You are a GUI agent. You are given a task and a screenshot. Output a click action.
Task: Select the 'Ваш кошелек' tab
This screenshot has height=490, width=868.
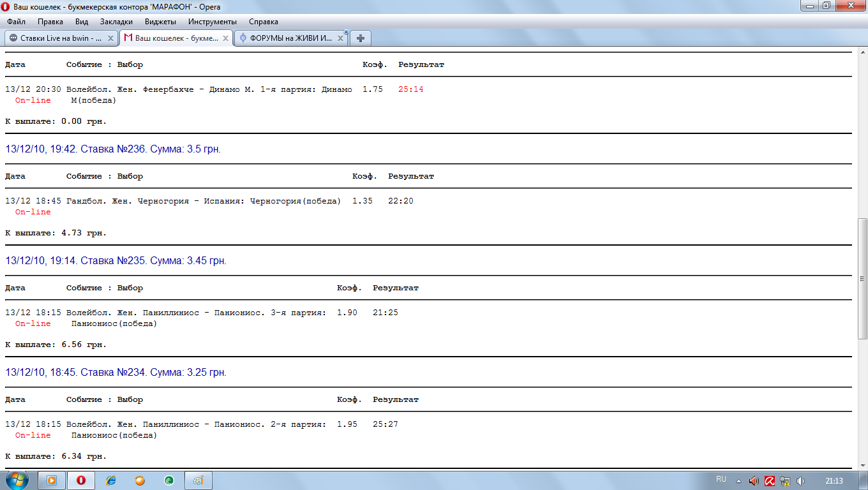point(176,38)
